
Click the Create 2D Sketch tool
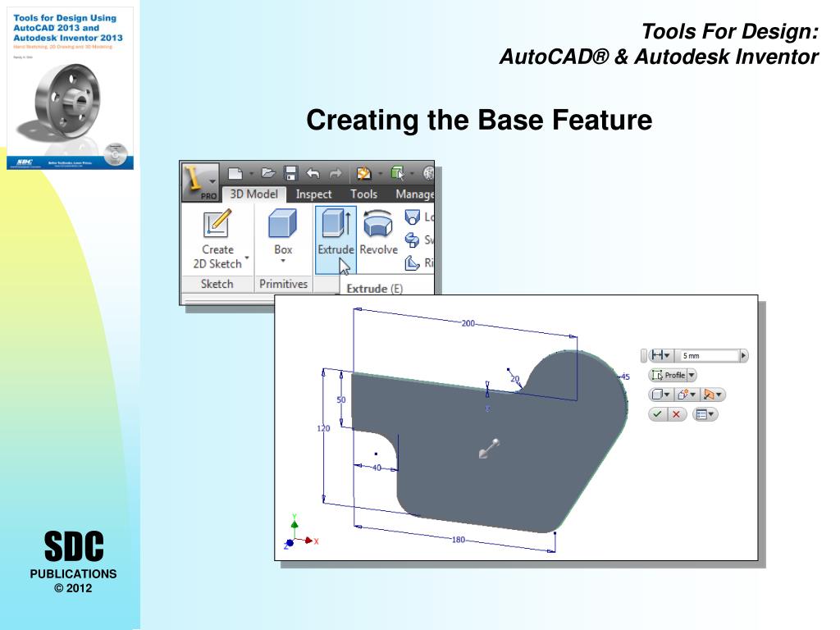click(x=217, y=239)
